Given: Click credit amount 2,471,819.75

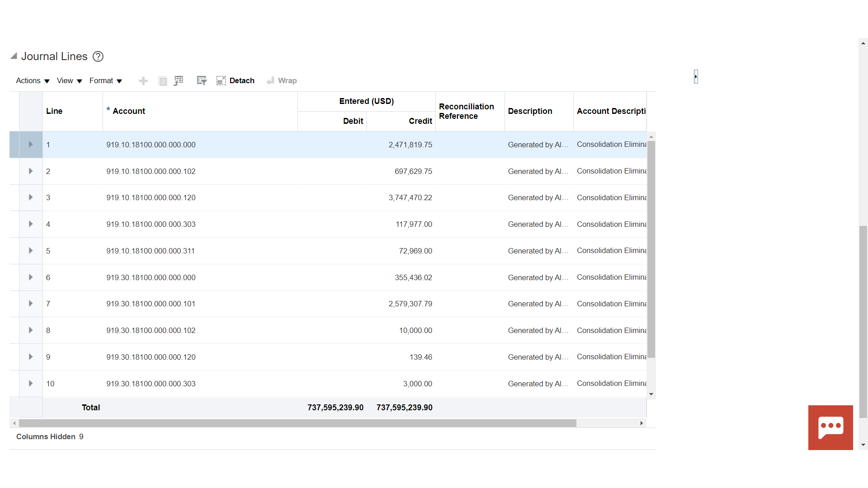Looking at the screenshot, I should (410, 145).
